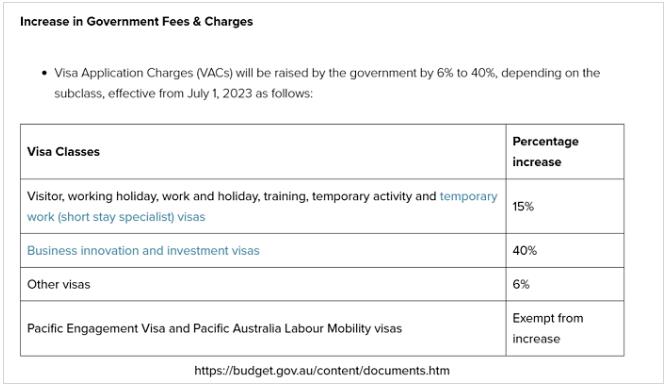Click the 'work (short stay specialist) visas' link line
This screenshot has width=668, height=387.
[x=116, y=217]
